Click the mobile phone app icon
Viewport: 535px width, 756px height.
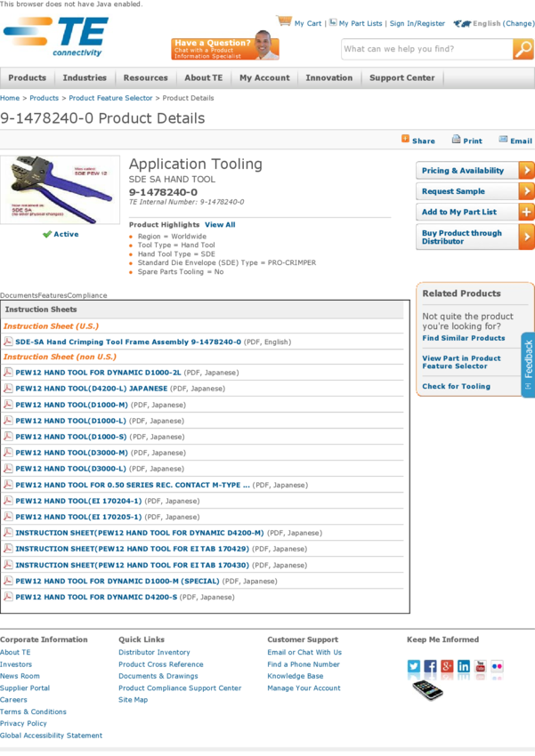tap(427, 690)
